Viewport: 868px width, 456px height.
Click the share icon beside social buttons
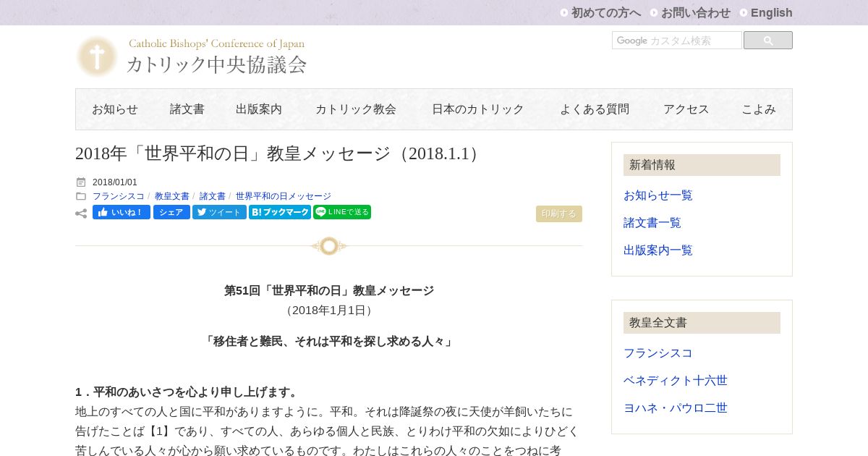click(81, 214)
